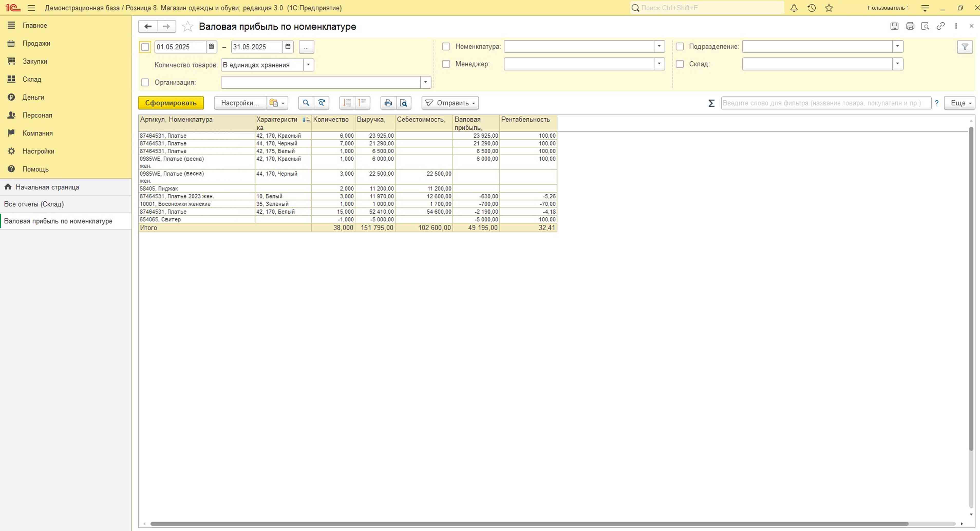Open calendar for start date 01.05.2025
Viewport: 980px width, 531px height.
[211, 47]
